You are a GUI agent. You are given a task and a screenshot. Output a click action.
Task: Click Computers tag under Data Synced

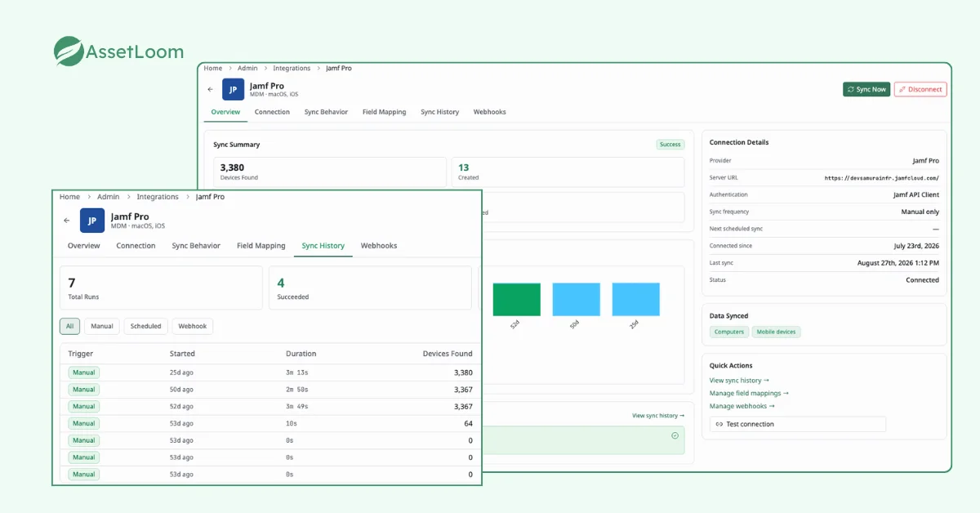729,332
